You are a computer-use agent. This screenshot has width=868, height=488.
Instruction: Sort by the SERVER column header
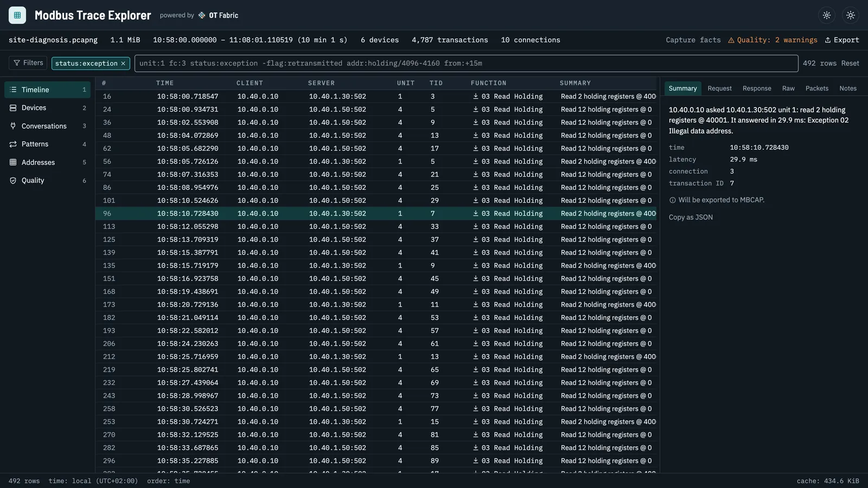pos(321,83)
